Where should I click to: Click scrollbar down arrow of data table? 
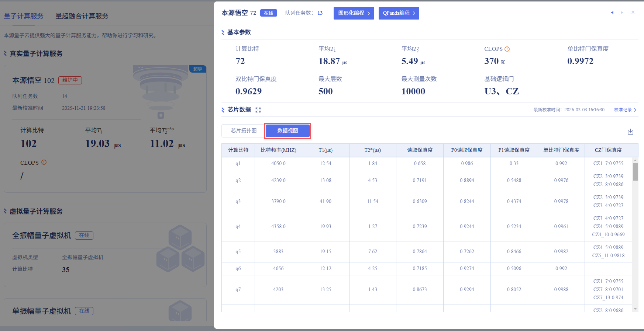(x=635, y=309)
